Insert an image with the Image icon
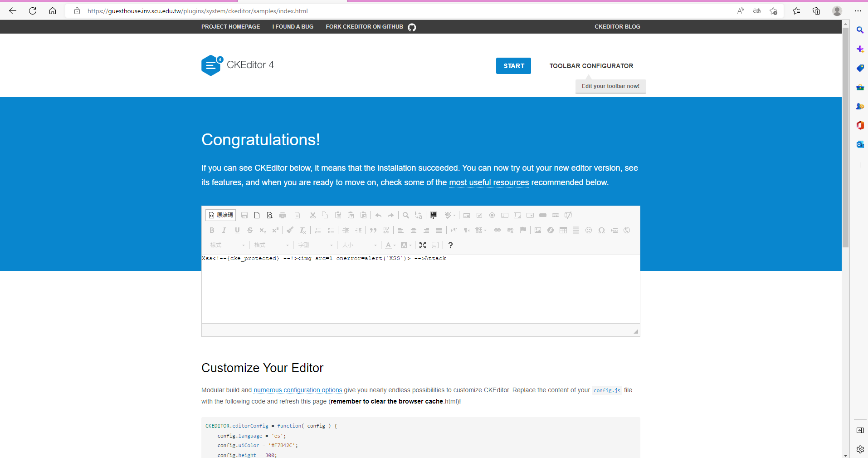This screenshot has height=458, width=868. coord(538,230)
